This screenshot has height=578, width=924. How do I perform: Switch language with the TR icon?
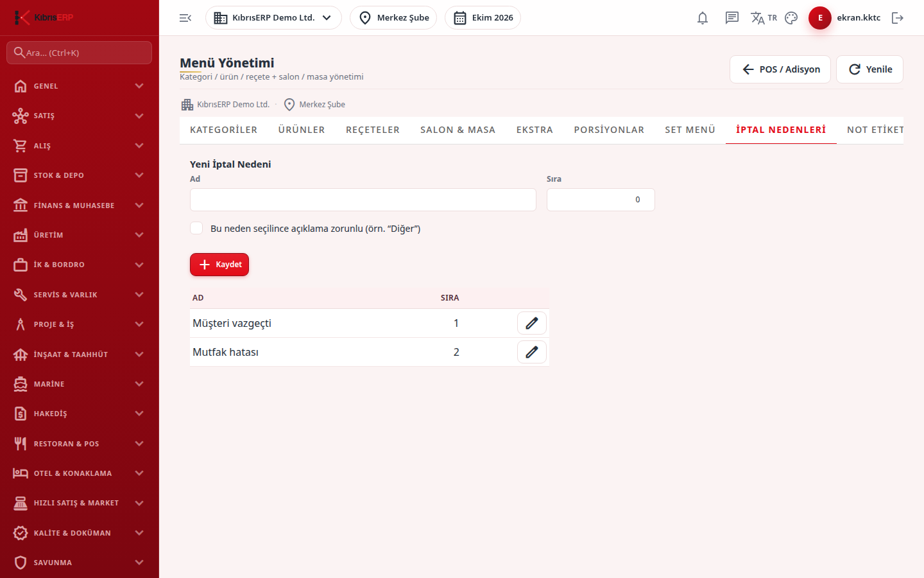click(764, 18)
